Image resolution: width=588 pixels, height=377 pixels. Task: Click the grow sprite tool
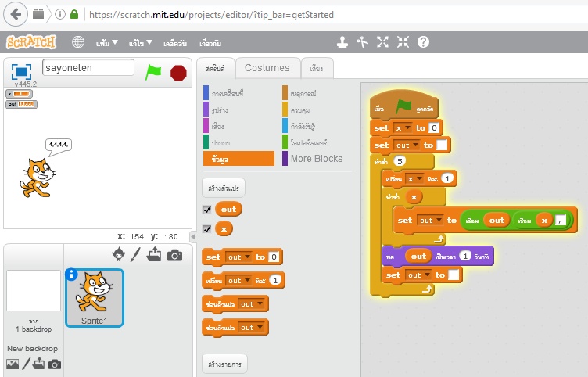(382, 42)
